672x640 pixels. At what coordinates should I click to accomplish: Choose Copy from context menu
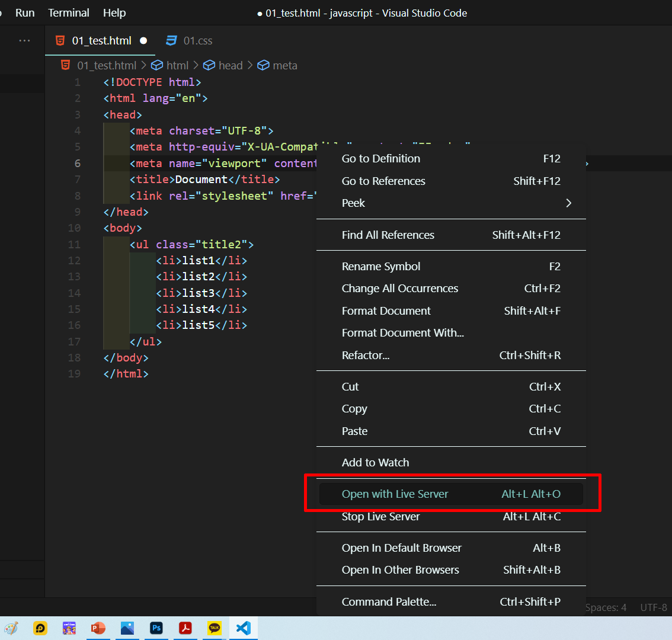coord(451,408)
